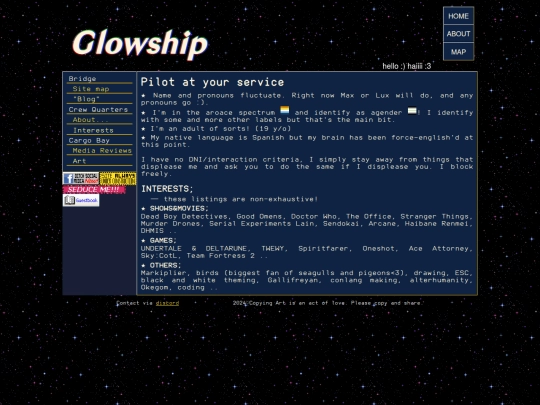Image resolution: width=540 pixels, height=405 pixels.
Task: Click the 'UNDERTALE & DELTARUNE' text
Action: [x=194, y=248]
